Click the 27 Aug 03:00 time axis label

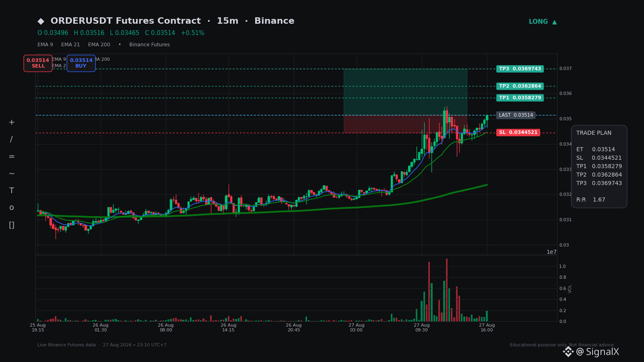pos(357,327)
